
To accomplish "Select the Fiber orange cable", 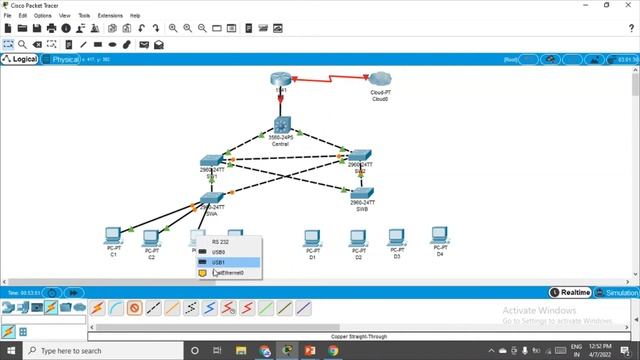I will click(x=172, y=308).
